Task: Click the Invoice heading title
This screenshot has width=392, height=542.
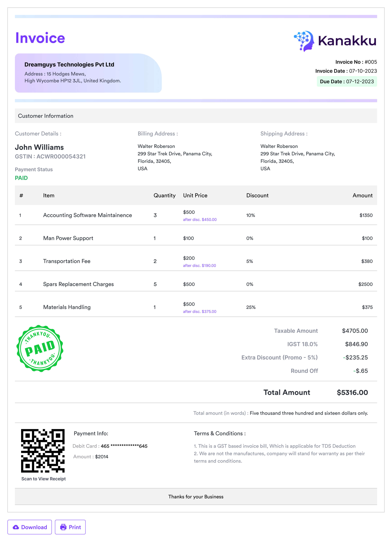Action: click(x=40, y=38)
